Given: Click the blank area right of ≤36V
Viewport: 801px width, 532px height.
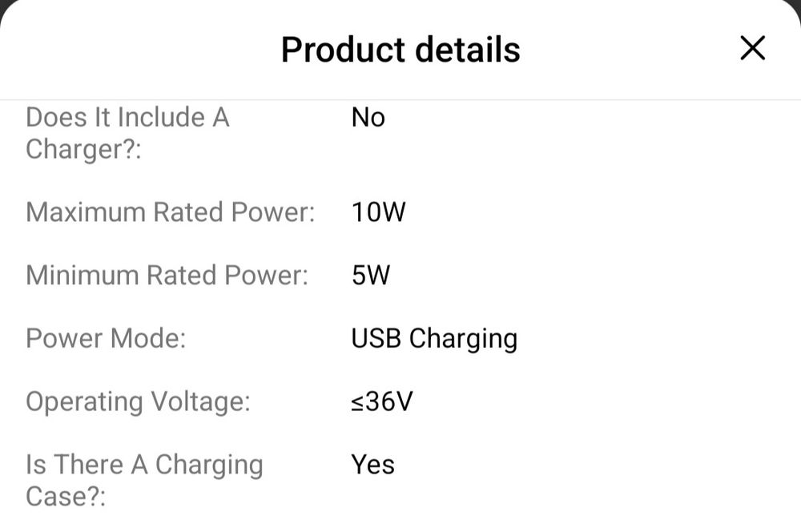Looking at the screenshot, I should click(601, 401).
